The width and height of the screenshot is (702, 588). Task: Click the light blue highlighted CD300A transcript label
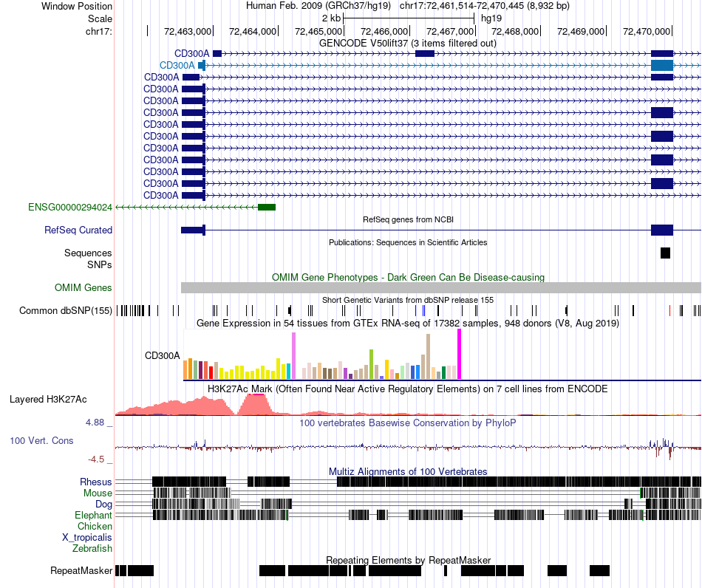pos(177,65)
